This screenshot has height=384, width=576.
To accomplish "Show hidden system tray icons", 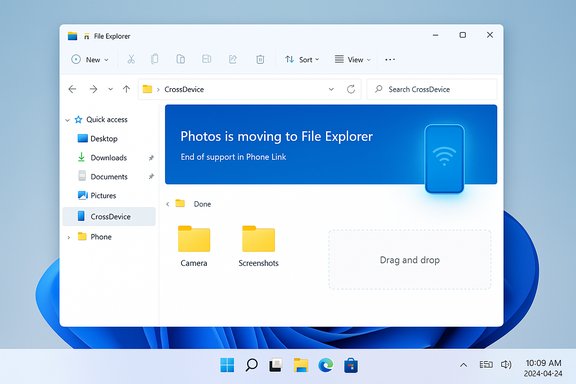I will coord(464,365).
